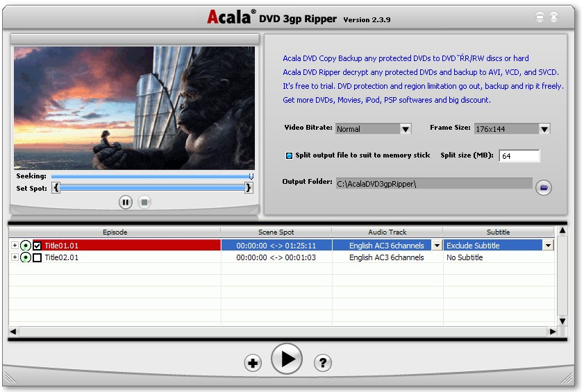Check the Title02.01 checkbox

tap(37, 257)
